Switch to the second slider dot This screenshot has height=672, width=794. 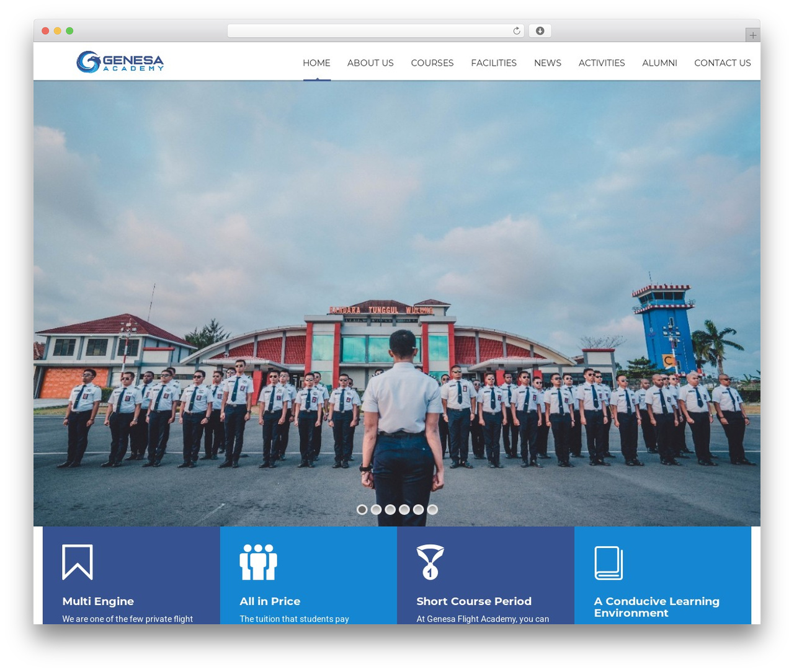click(x=376, y=510)
